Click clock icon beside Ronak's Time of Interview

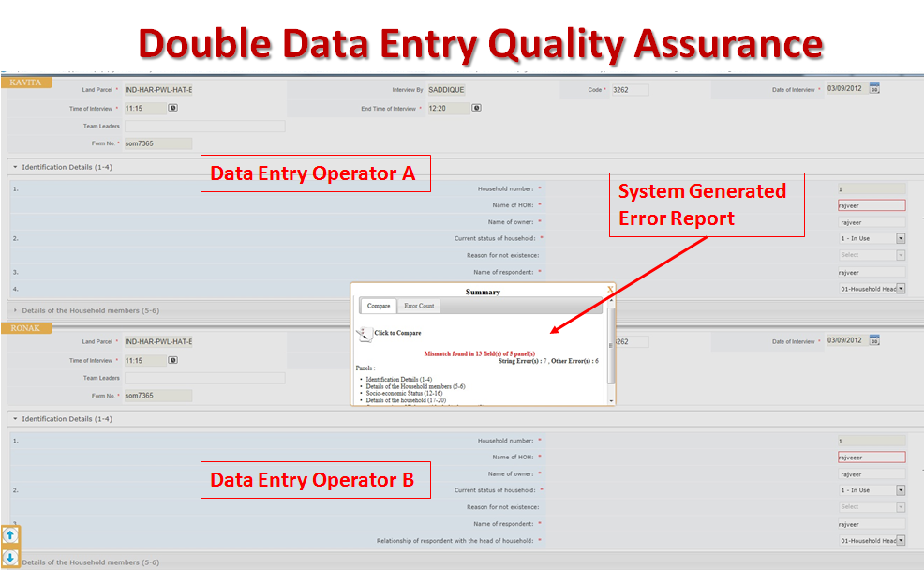click(x=172, y=360)
